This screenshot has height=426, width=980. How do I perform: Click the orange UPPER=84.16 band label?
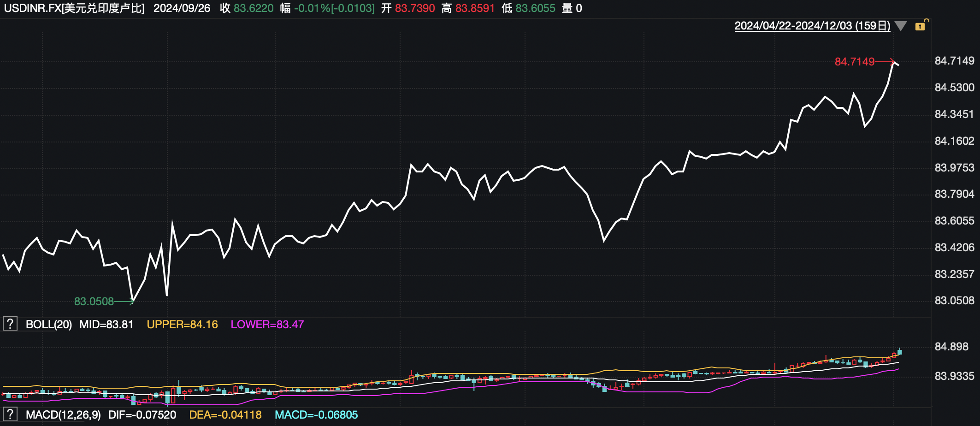[x=182, y=325]
